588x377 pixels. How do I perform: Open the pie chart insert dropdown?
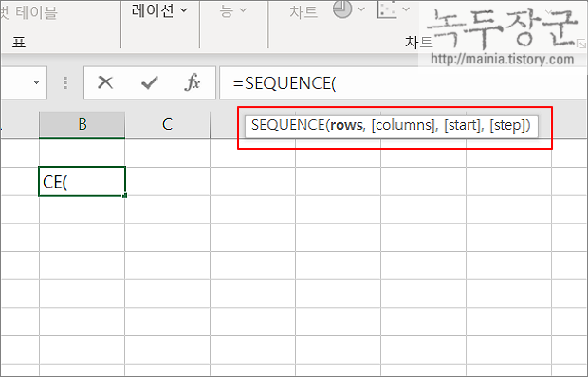[x=361, y=9]
